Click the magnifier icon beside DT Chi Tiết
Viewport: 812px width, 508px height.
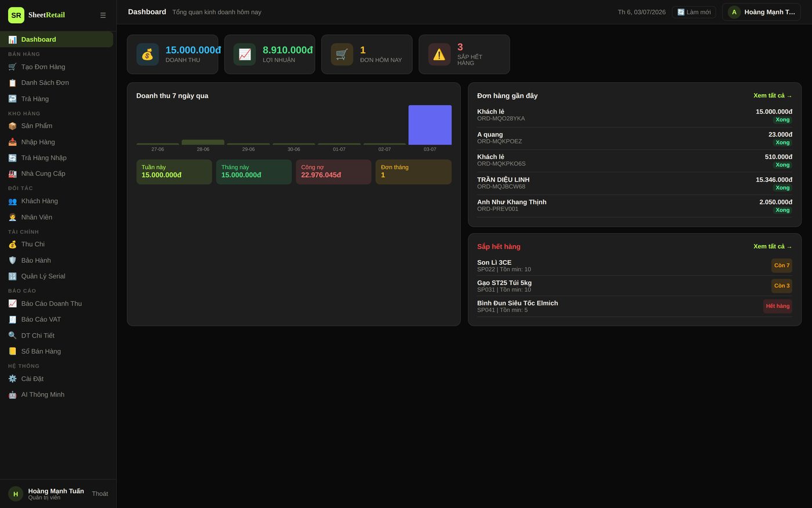[x=12, y=336]
